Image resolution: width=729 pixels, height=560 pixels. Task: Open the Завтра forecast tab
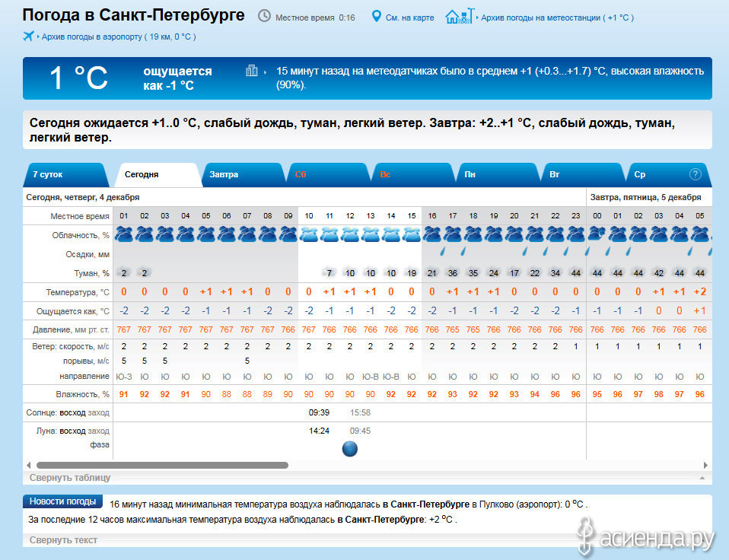[224, 174]
